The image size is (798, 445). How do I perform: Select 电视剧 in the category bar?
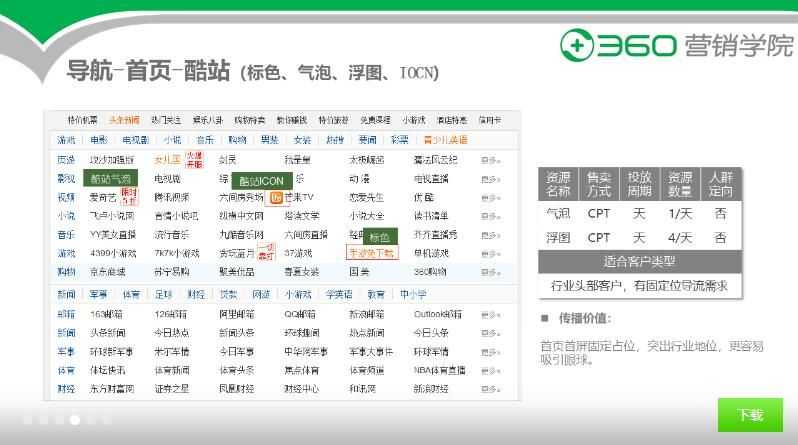click(x=135, y=140)
